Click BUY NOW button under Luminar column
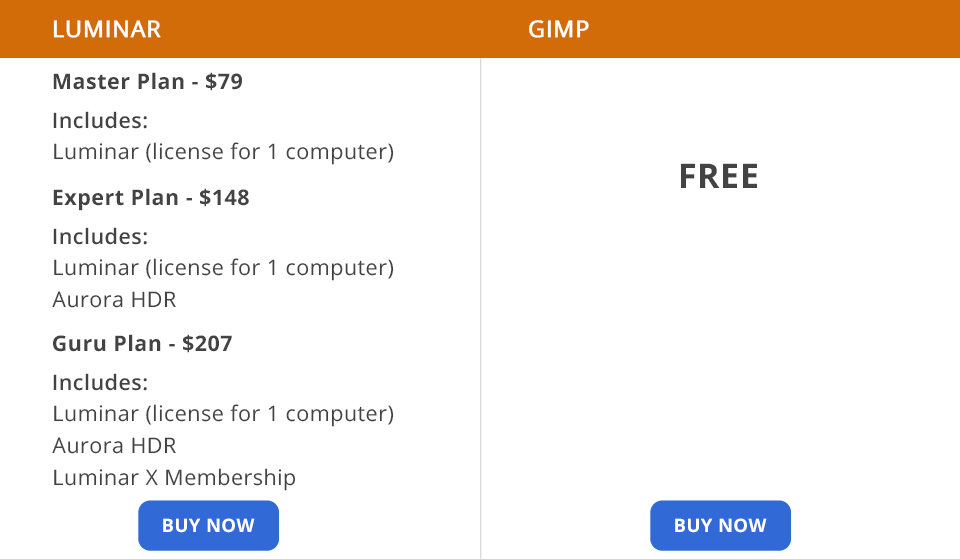The image size is (960, 559). [208, 525]
